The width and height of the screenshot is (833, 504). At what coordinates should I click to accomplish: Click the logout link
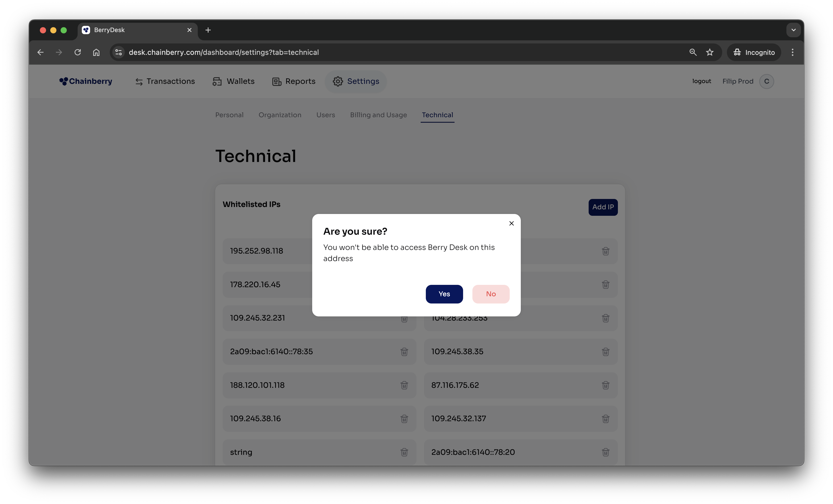tap(702, 81)
